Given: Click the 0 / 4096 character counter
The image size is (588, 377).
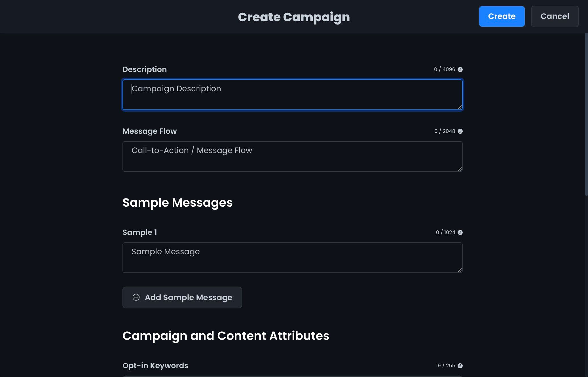Looking at the screenshot, I should tap(444, 69).
